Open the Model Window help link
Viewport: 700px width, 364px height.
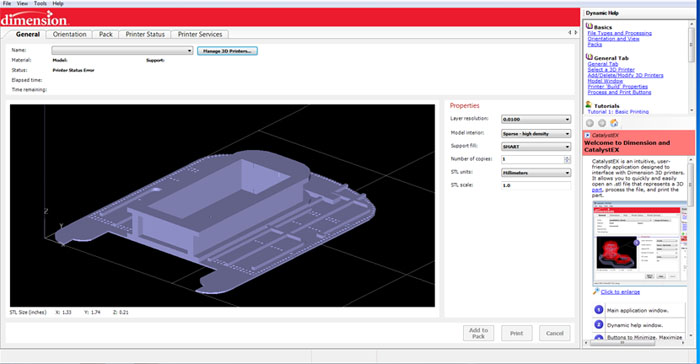(x=605, y=81)
